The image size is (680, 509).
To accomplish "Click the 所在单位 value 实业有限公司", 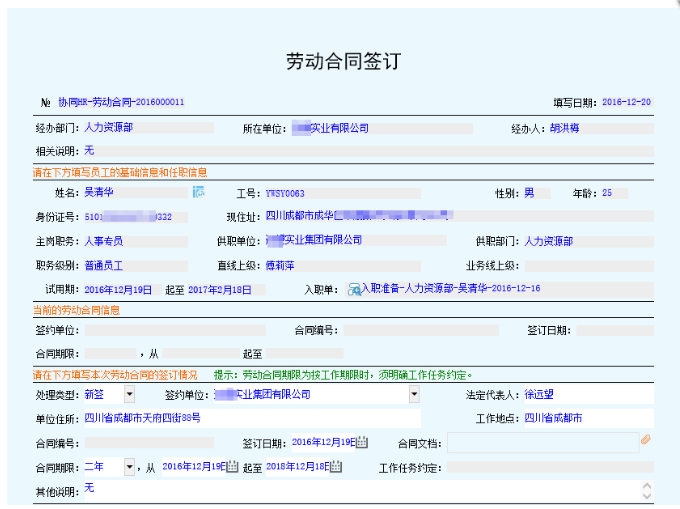I will 340,128.
